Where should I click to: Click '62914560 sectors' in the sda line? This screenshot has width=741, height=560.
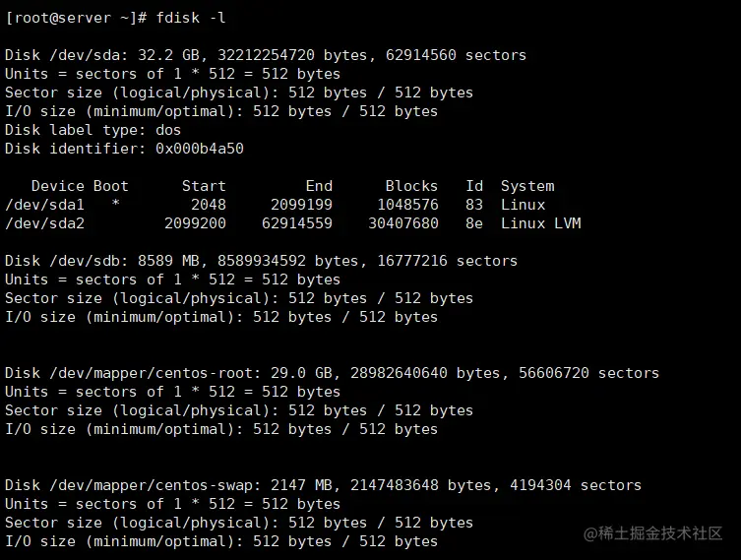point(456,55)
